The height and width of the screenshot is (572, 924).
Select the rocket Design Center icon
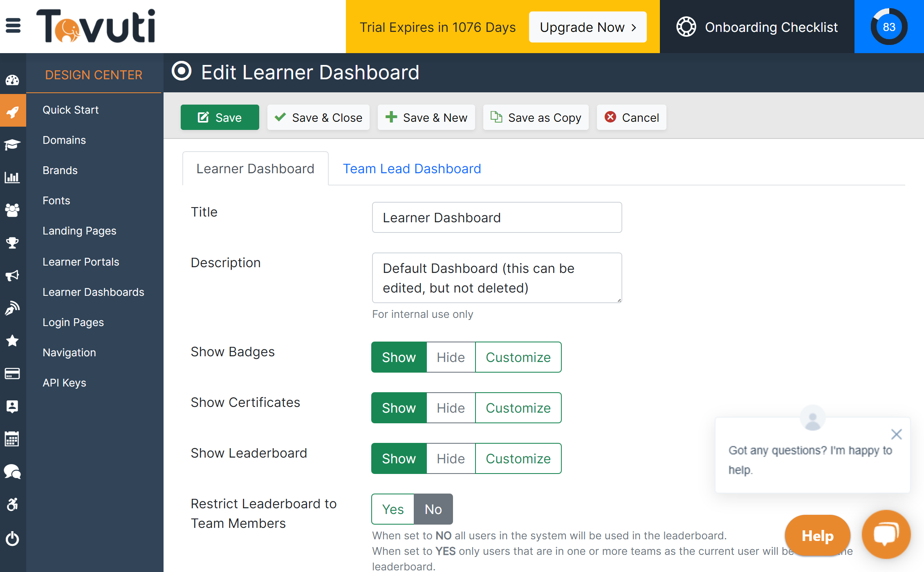tap(13, 110)
